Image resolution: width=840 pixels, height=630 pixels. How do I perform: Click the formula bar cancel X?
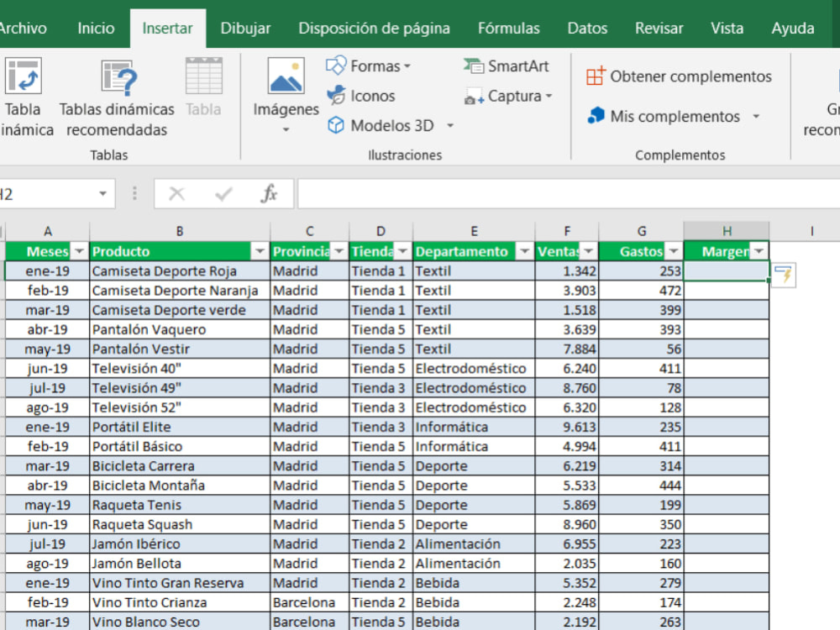tap(176, 193)
